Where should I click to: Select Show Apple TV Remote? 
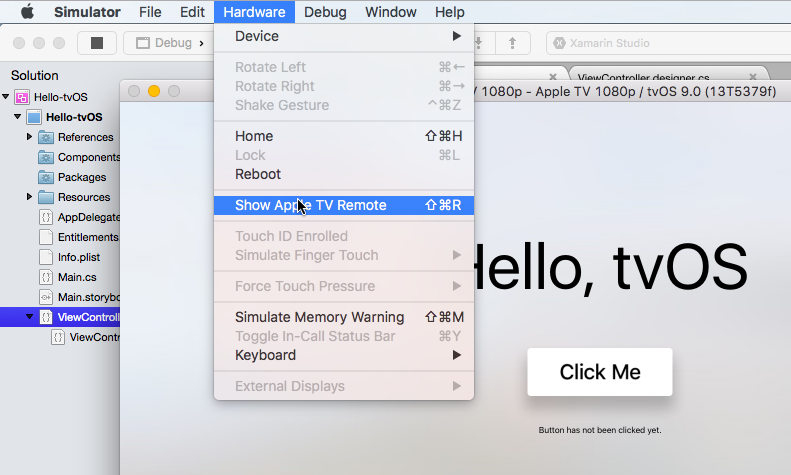pyautogui.click(x=344, y=205)
